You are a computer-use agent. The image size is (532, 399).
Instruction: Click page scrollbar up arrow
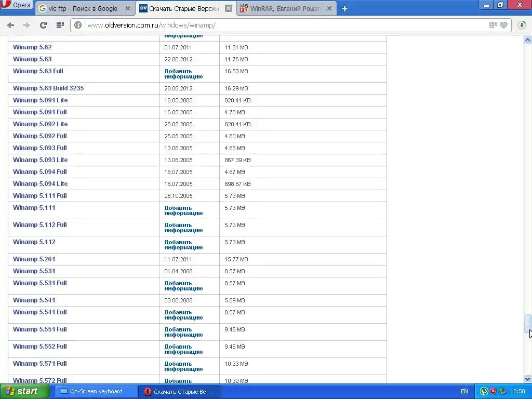coord(528,40)
